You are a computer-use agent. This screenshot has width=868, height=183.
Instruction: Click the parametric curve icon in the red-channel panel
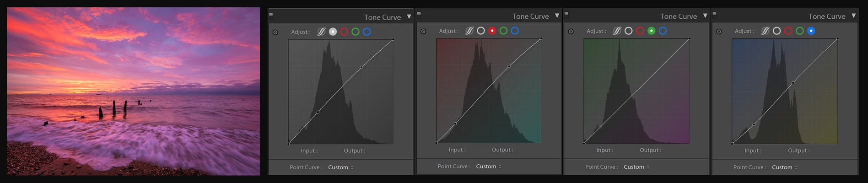point(469,31)
